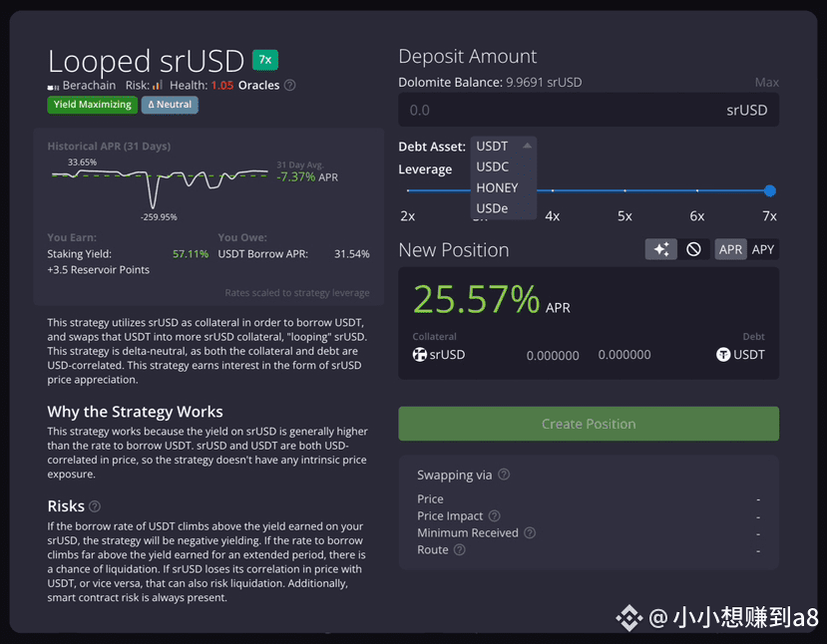Click the circle-slash disable icon button

click(693, 249)
